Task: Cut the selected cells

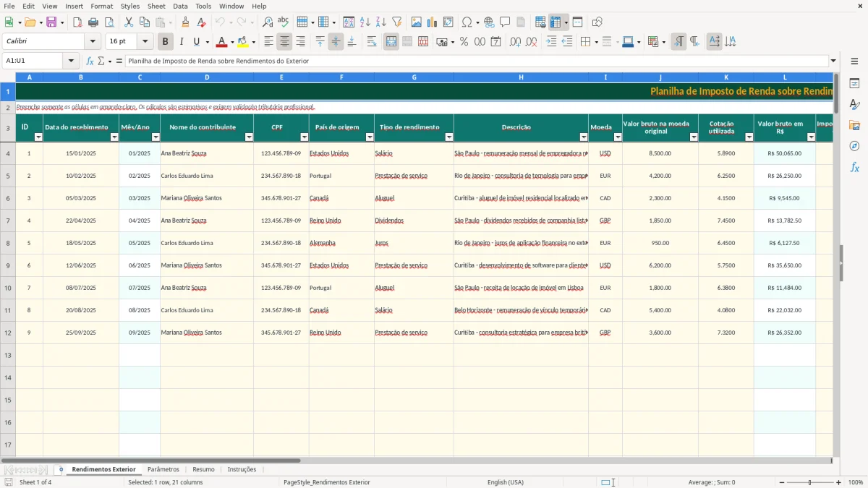Action: tap(129, 22)
